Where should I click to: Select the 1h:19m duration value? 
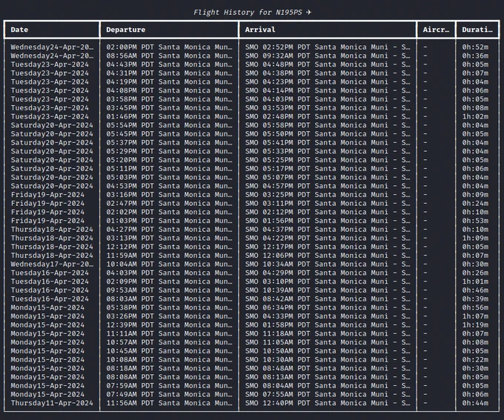[475, 324]
